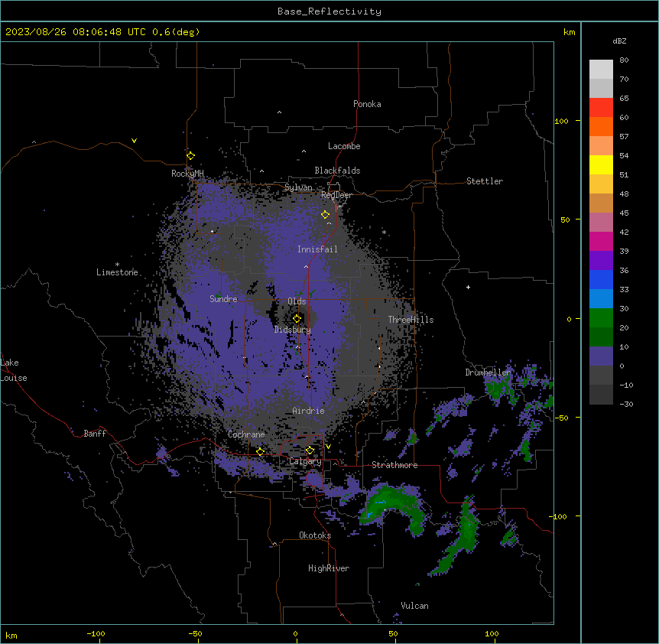Click the Vulcan label
This screenshot has height=644, width=659.
(x=415, y=606)
